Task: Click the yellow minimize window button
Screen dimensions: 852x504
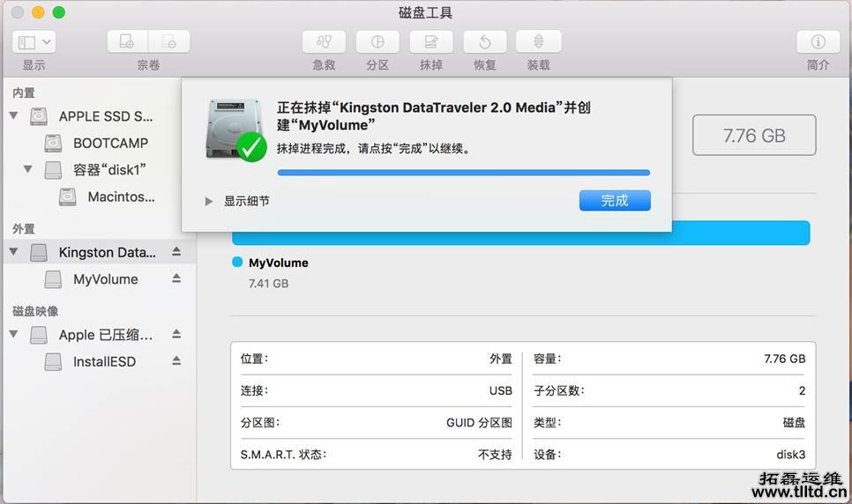Action: pos(38,12)
